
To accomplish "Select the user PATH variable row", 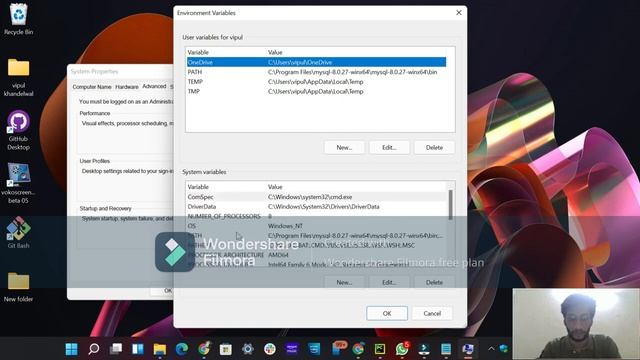I will coord(316,72).
